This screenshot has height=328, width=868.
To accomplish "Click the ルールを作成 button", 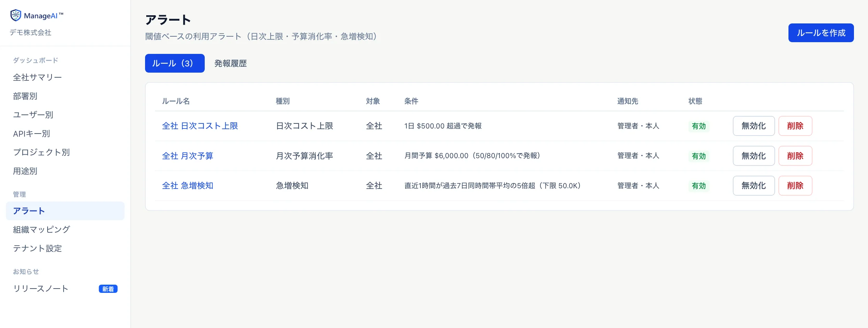I will coord(821,33).
